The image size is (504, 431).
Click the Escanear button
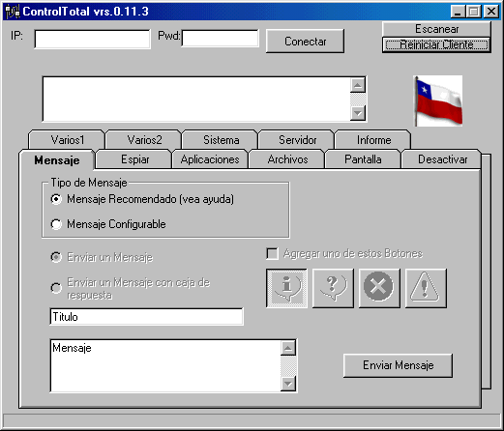(436, 29)
